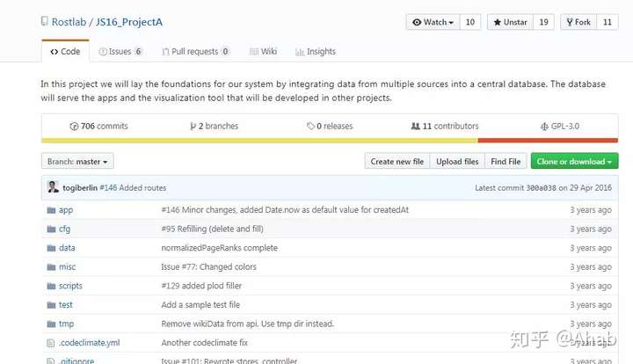Click the yellow JavaScript language bar segment
This screenshot has width=633, height=364.
coord(259,141)
